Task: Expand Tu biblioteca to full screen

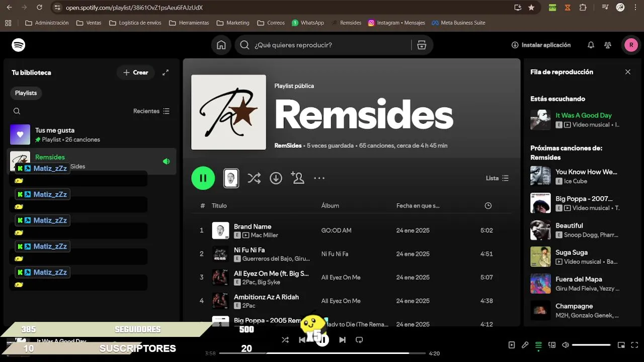Action: click(166, 72)
